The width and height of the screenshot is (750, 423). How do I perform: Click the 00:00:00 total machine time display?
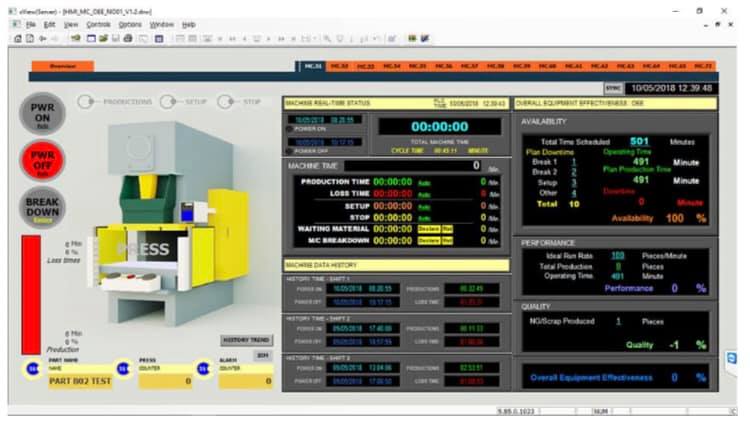pyautogui.click(x=440, y=127)
